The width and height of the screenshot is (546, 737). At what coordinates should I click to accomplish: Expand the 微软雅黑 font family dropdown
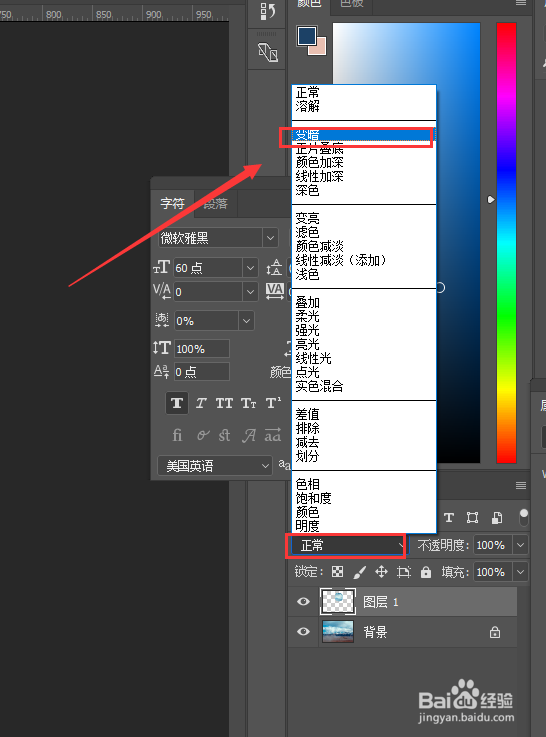(270, 238)
